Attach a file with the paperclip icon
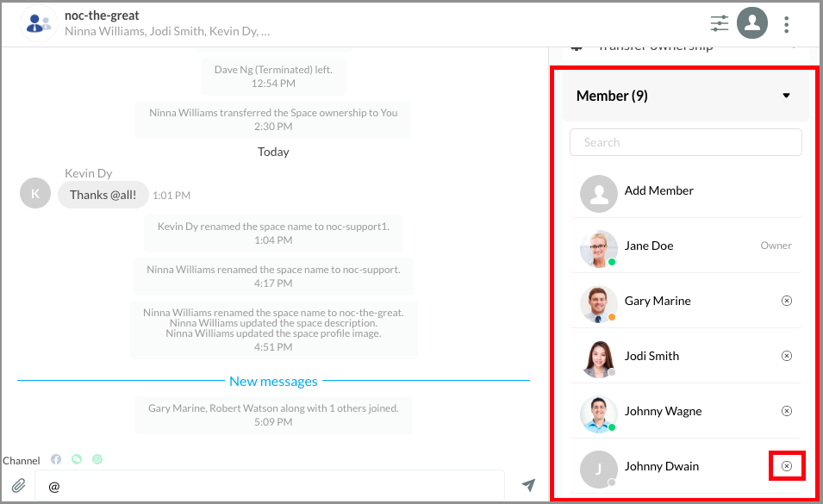The width and height of the screenshot is (823, 504). (18, 485)
